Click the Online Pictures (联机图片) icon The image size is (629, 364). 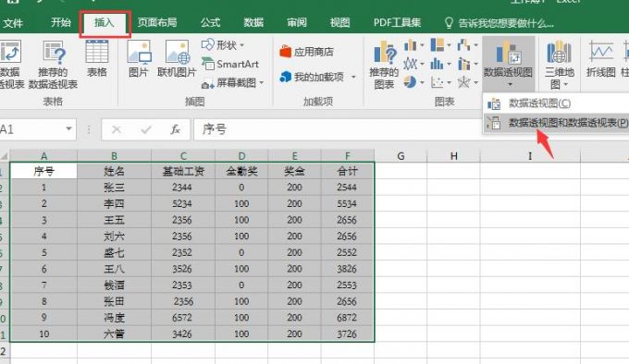coord(177,52)
